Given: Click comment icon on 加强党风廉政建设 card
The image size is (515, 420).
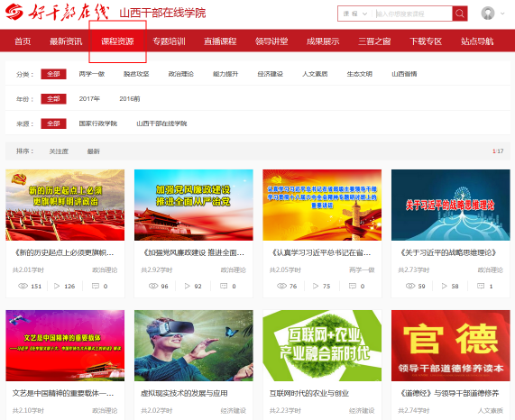Looking at the screenshot, I should [224, 286].
